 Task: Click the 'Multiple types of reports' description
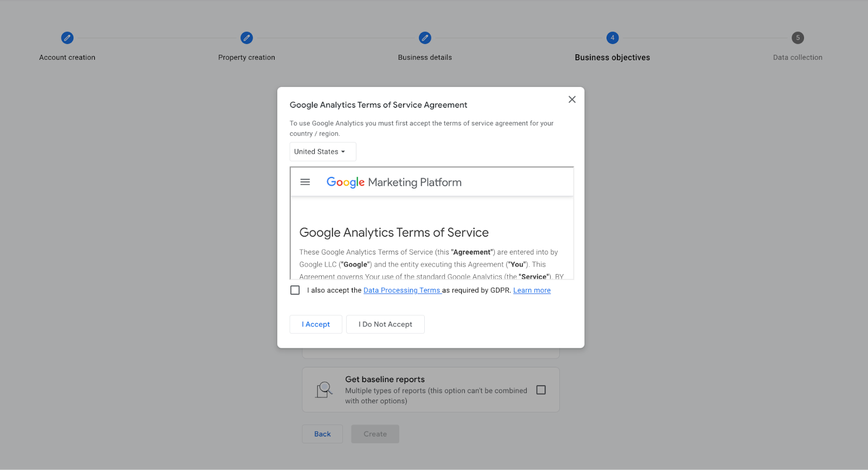click(x=436, y=396)
